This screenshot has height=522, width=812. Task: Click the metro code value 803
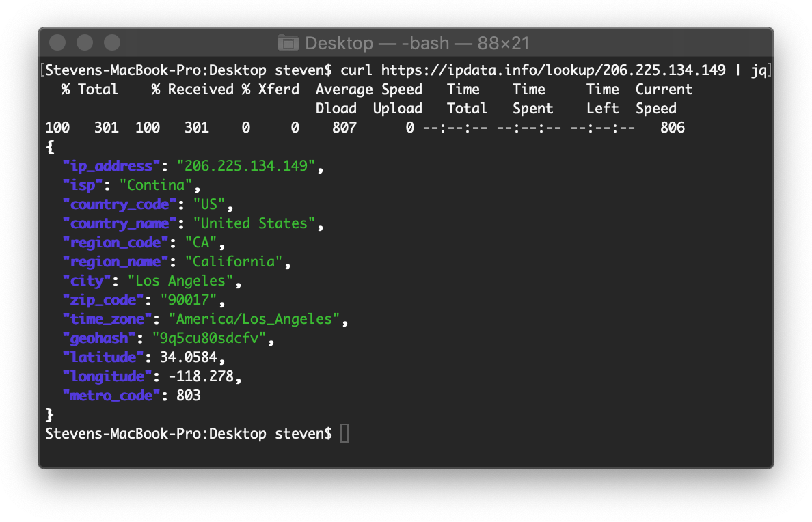189,396
